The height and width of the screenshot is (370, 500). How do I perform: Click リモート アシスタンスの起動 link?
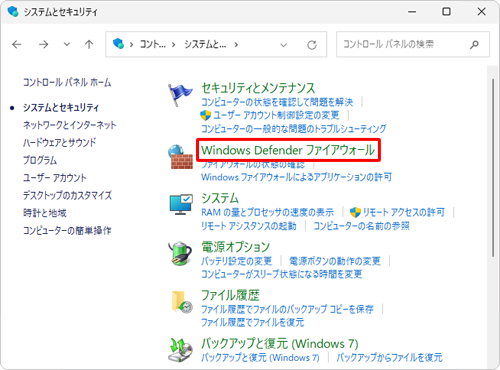point(249,226)
